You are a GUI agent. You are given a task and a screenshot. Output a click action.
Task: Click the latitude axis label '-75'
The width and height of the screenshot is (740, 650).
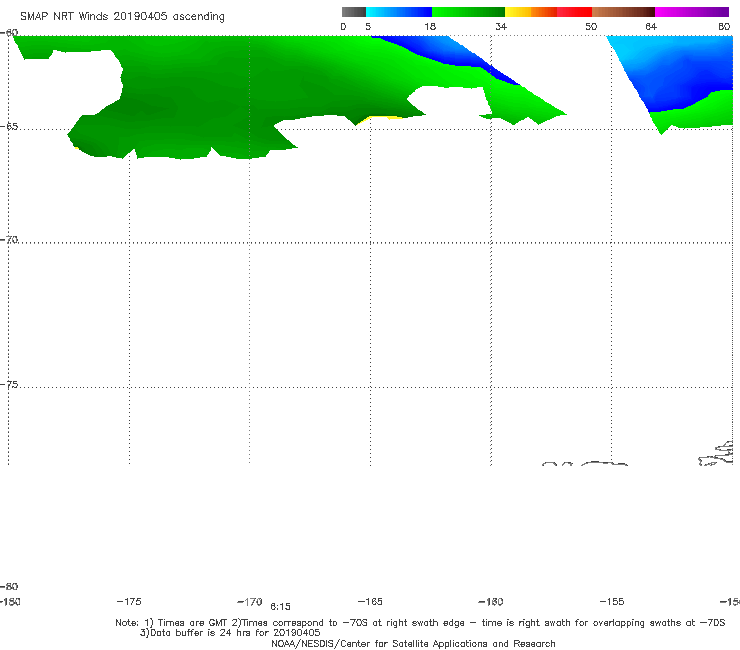click(x=9, y=385)
